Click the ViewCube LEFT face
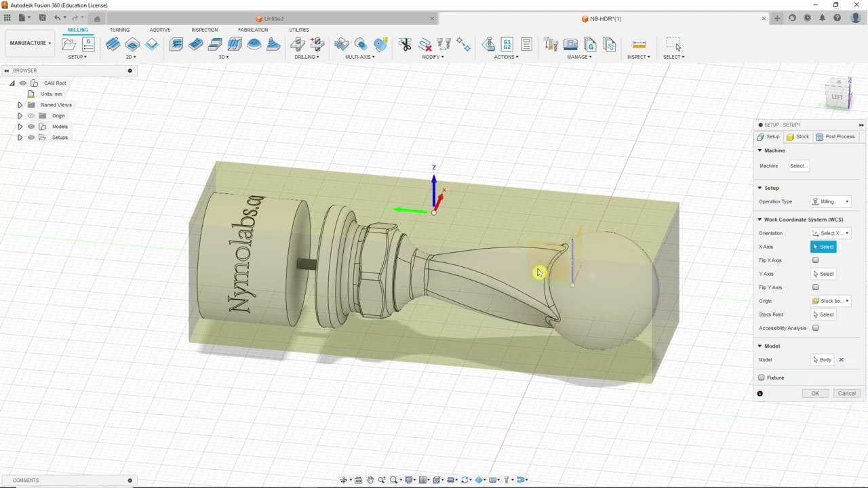Viewport: 868px width, 488px height. pyautogui.click(x=837, y=97)
